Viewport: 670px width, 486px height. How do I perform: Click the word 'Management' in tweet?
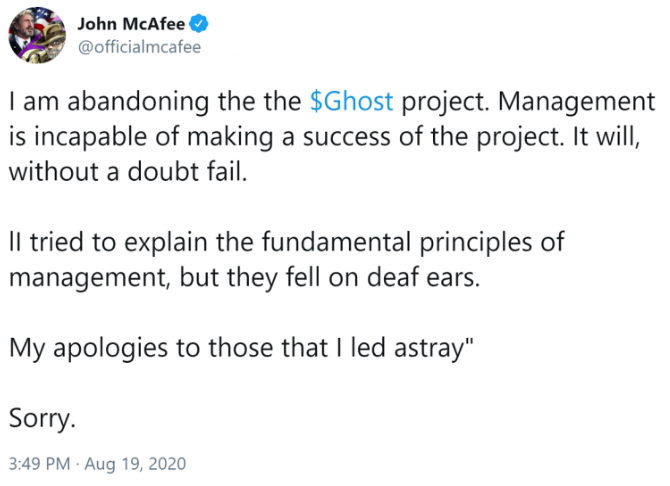coord(576,102)
